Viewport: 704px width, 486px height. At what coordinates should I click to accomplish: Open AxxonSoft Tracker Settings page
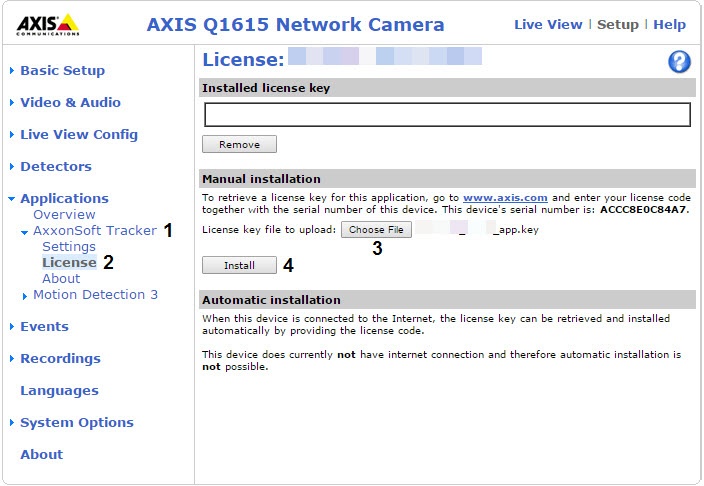69,247
